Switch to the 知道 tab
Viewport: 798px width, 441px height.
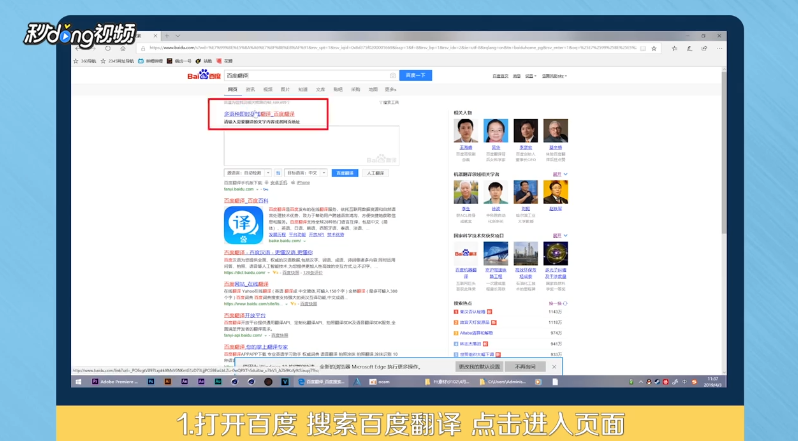[x=303, y=89]
